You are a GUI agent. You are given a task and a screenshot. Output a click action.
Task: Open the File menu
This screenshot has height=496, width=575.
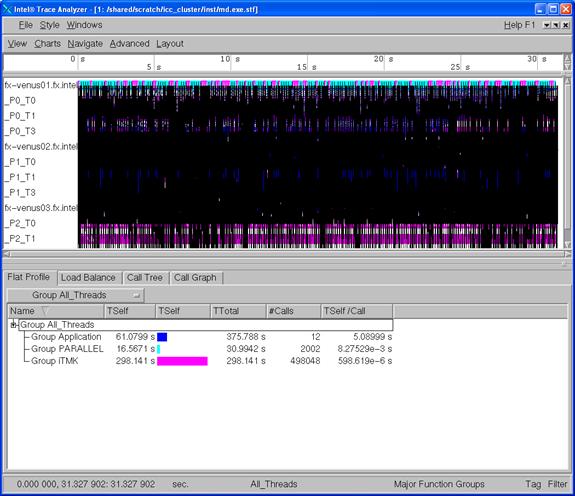tap(26, 25)
